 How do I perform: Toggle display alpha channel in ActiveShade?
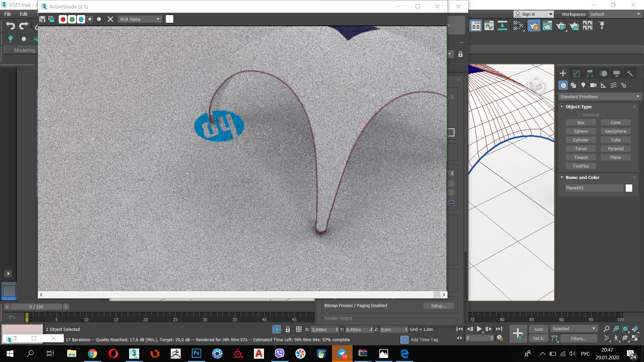90,19
